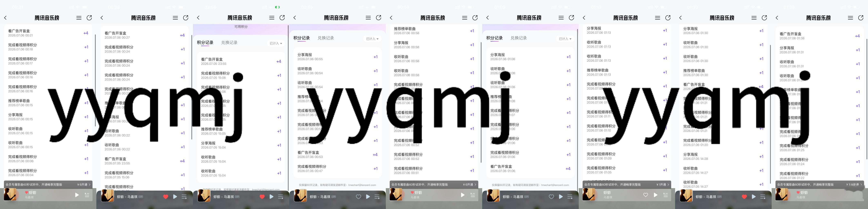Tap refresh icon in screenshot topped by 00:27 record
This screenshot has width=868, height=209.
[186, 18]
